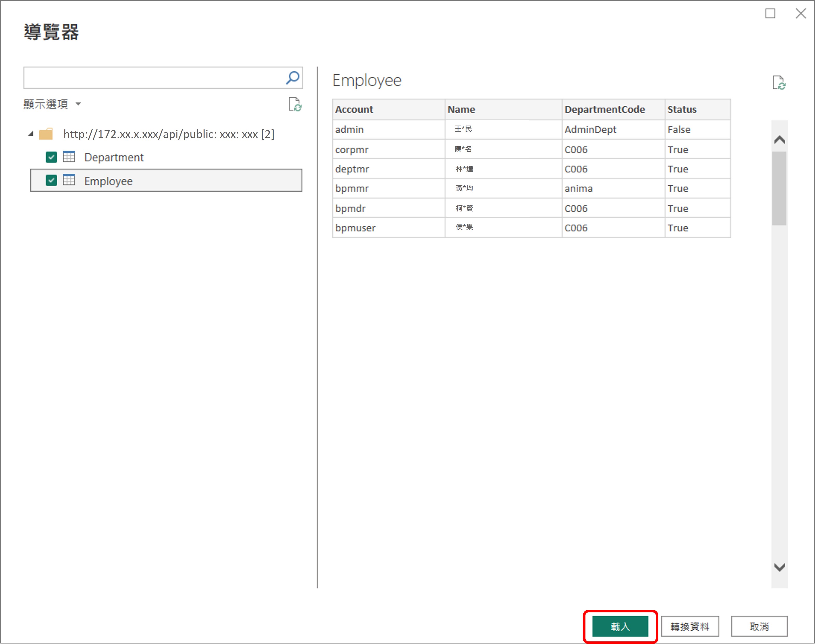Viewport: 815px width, 644px height.
Task: Collapse the http://172.xx.x.xxx source node
Action: (31, 134)
